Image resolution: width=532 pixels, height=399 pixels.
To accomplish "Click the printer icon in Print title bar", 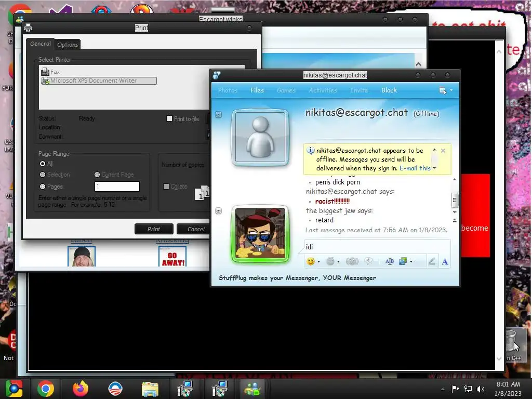I will click(28, 28).
